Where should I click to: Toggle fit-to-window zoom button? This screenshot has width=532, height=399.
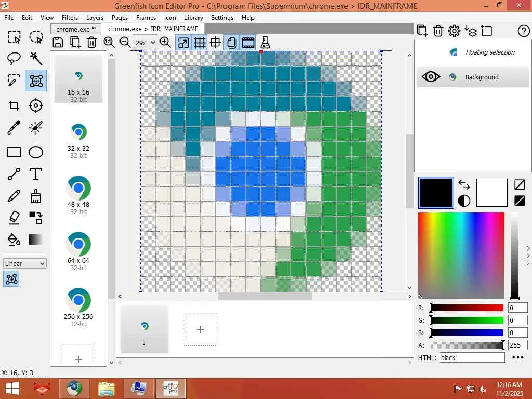[x=183, y=43]
